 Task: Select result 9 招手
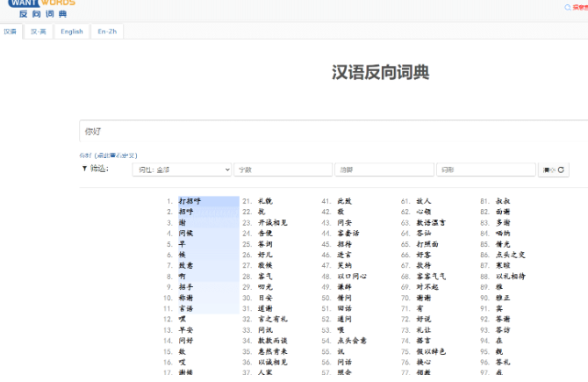pyautogui.click(x=186, y=287)
